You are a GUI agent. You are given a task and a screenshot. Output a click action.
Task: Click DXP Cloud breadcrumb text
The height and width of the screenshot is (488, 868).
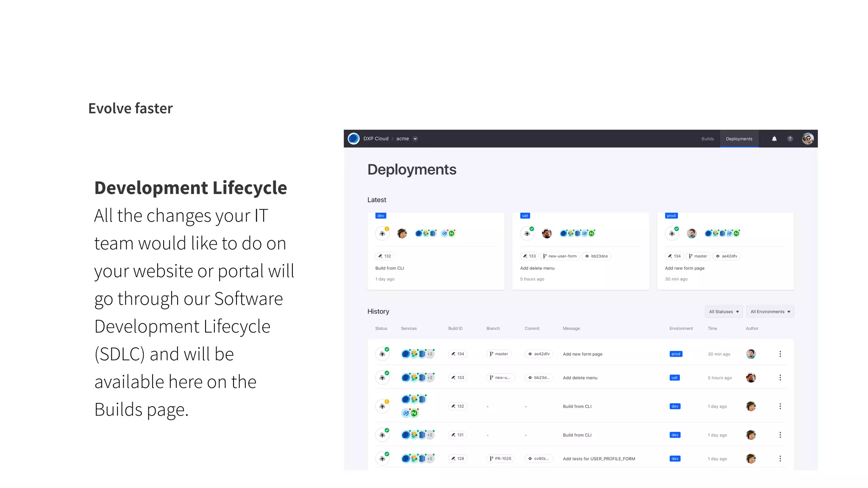(x=376, y=139)
